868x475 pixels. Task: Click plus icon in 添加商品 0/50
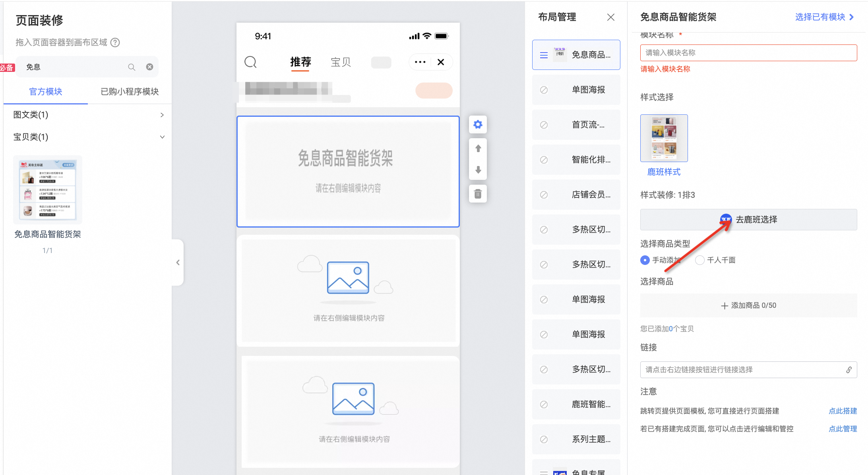[725, 306]
